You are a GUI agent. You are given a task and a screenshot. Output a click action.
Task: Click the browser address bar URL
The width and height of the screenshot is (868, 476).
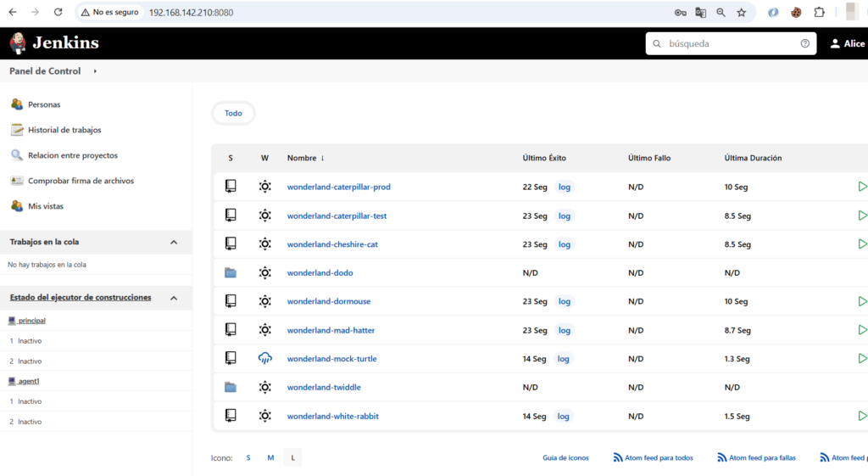click(x=191, y=12)
